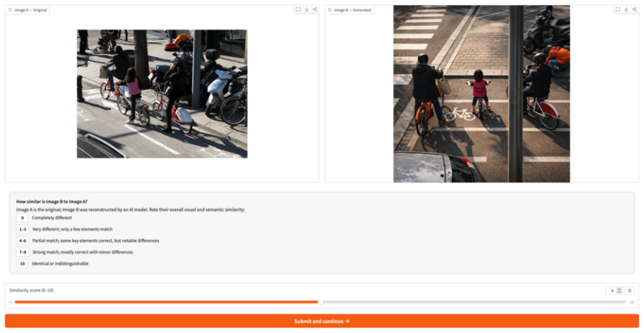644x333 pixels.
Task: Click 'Very different; only a few elements match'
Action: click(73, 229)
